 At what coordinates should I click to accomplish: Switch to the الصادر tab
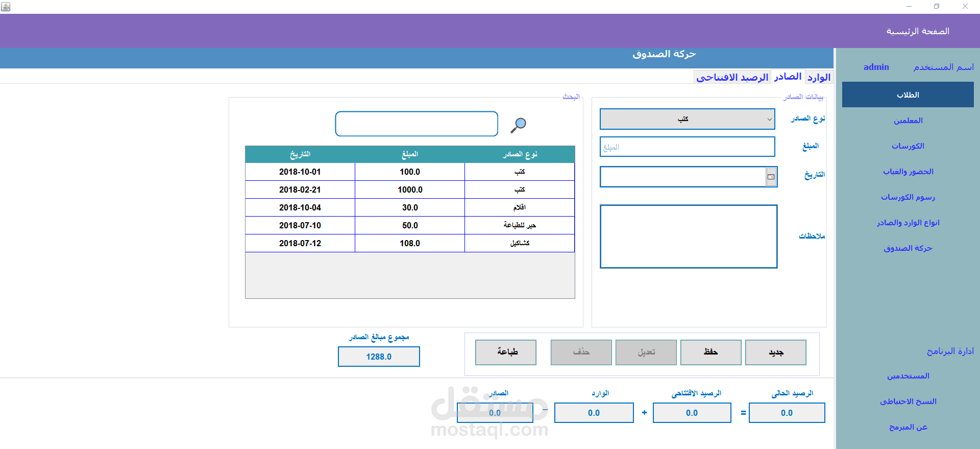[788, 77]
